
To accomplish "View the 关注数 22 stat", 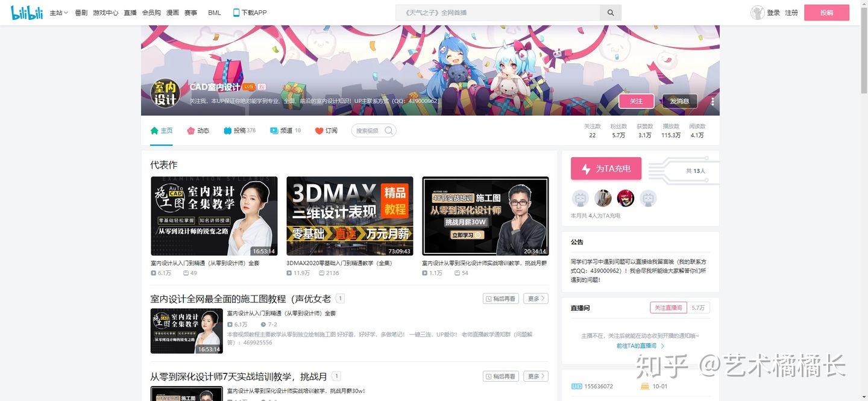I will tap(593, 131).
